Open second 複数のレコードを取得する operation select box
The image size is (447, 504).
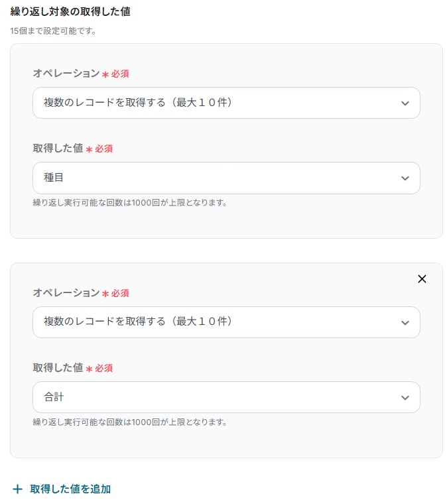point(212,322)
